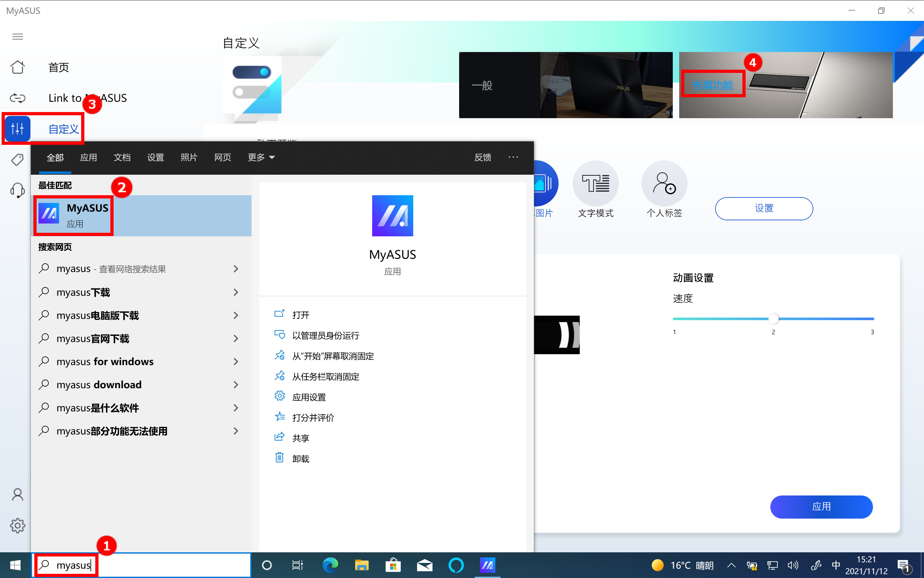Click the myasus taskbar search field
This screenshot has width=924, height=578.
[x=141, y=565]
